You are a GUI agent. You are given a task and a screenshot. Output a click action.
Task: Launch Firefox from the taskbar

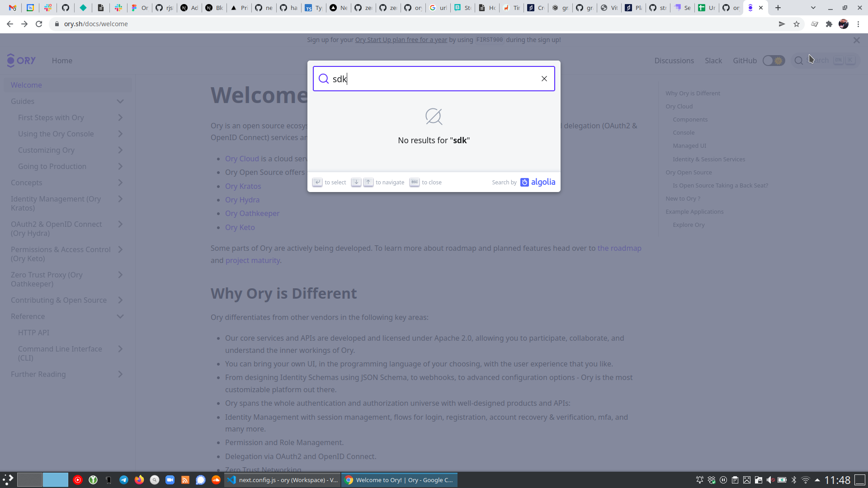click(139, 480)
